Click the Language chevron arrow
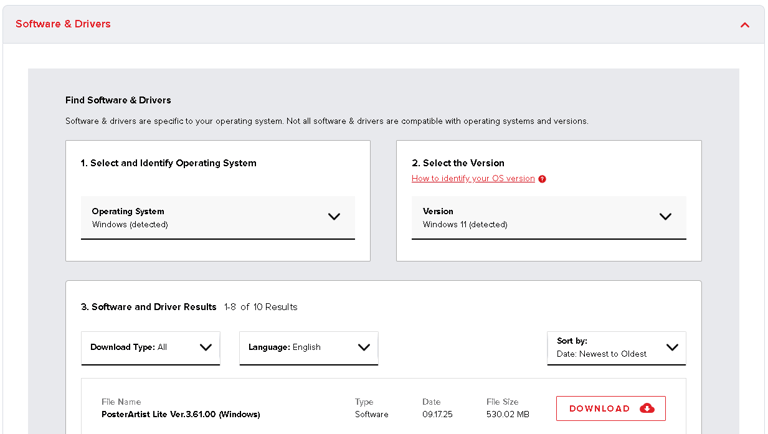The width and height of the screenshot is (768, 434). pyautogui.click(x=364, y=347)
